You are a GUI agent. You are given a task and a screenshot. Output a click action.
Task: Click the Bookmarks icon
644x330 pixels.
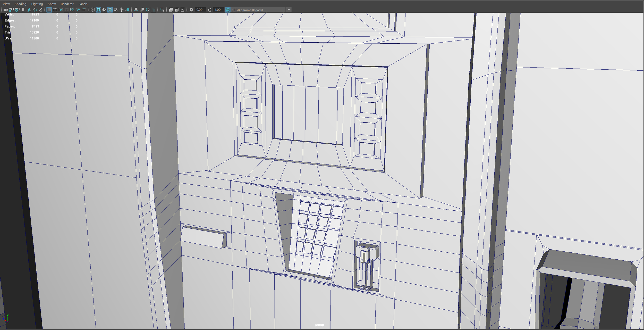(x=23, y=10)
